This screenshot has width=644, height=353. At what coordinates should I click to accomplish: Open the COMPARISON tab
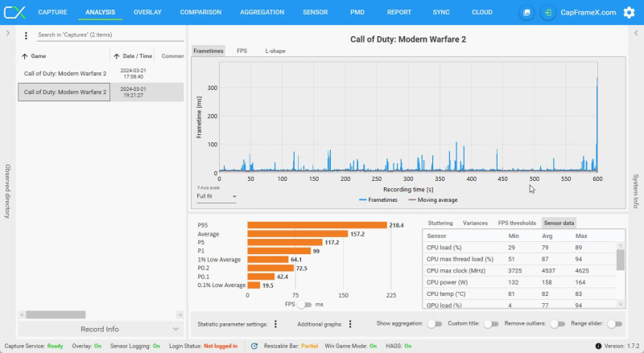[x=200, y=12]
